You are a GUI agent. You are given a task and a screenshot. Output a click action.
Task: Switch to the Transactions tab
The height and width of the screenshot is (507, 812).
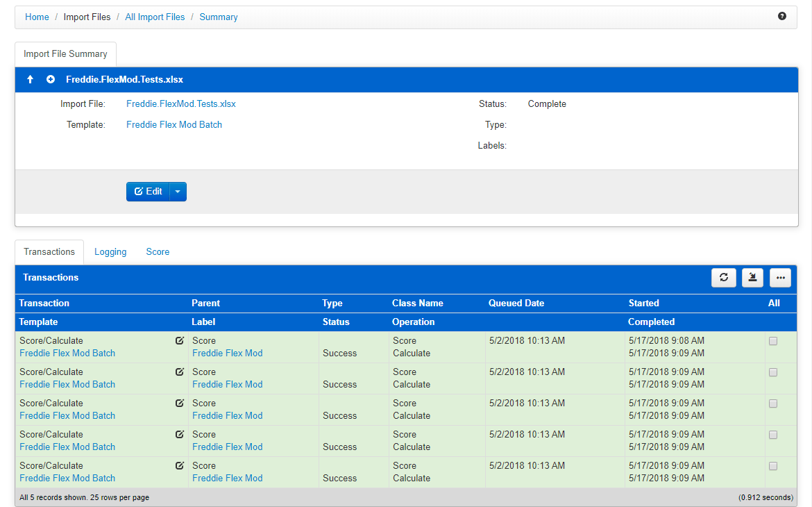[x=49, y=252]
